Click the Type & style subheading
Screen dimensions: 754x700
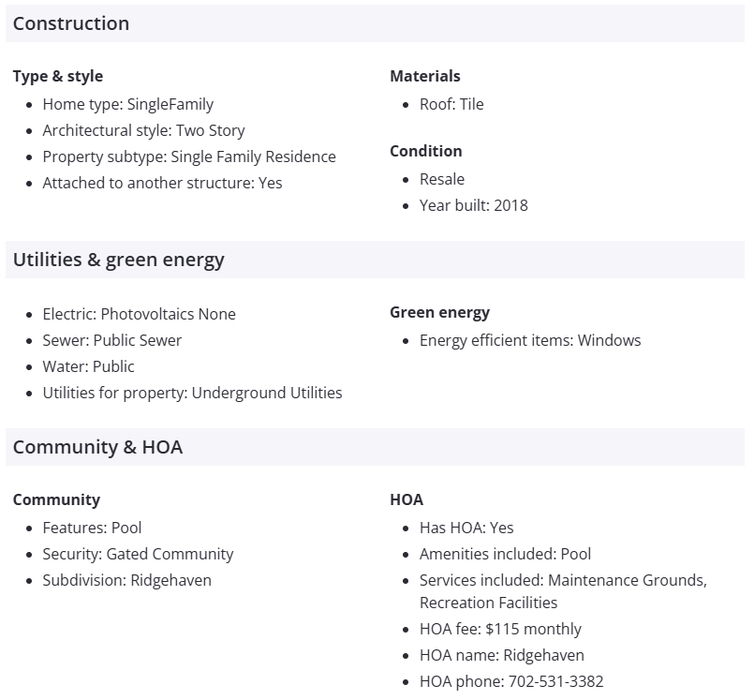point(58,76)
